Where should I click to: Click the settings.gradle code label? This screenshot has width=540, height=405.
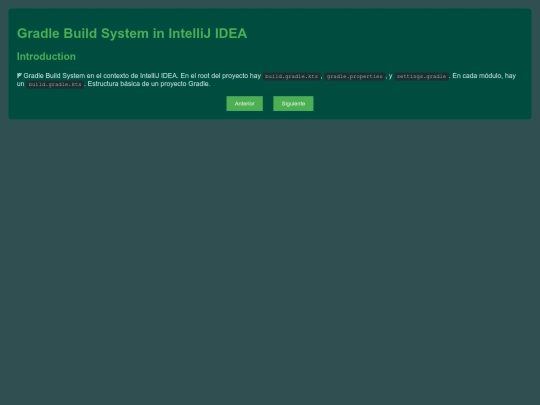422,76
